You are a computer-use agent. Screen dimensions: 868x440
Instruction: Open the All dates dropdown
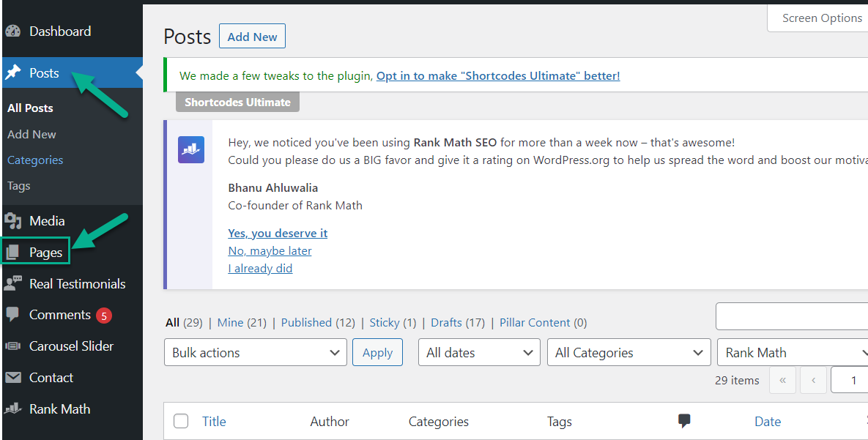point(479,353)
